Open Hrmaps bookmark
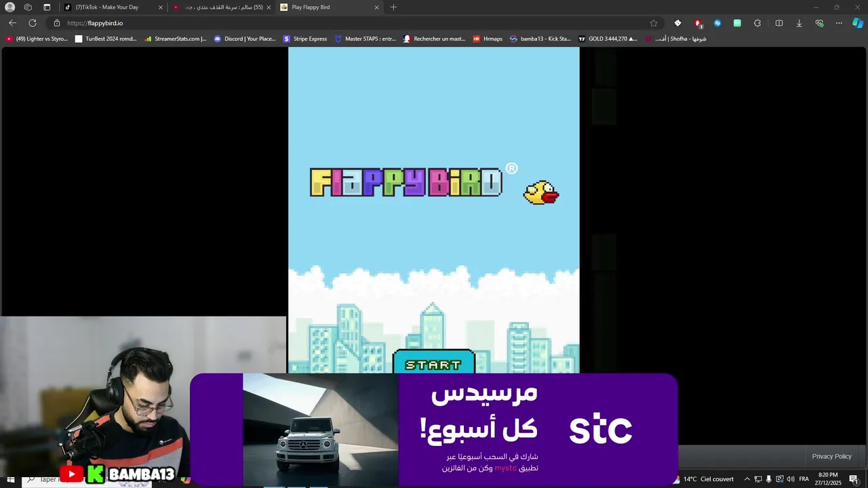Image resolution: width=868 pixels, height=488 pixels. (488, 39)
